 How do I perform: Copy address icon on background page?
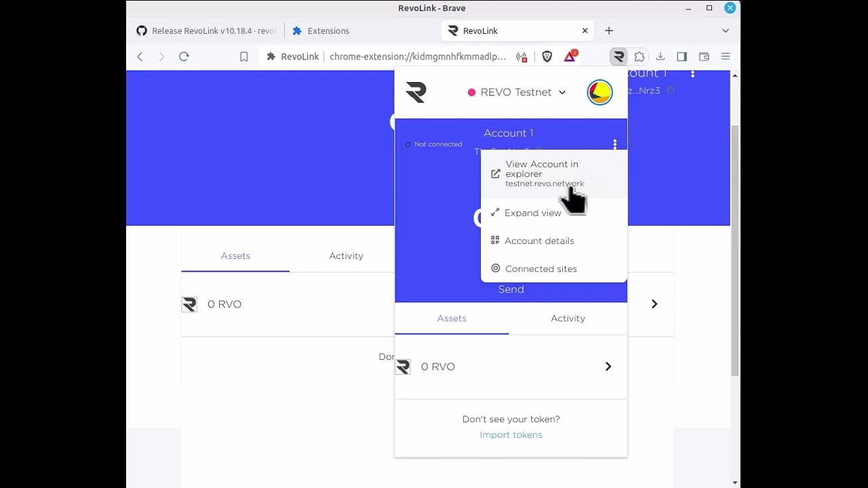[671, 91]
